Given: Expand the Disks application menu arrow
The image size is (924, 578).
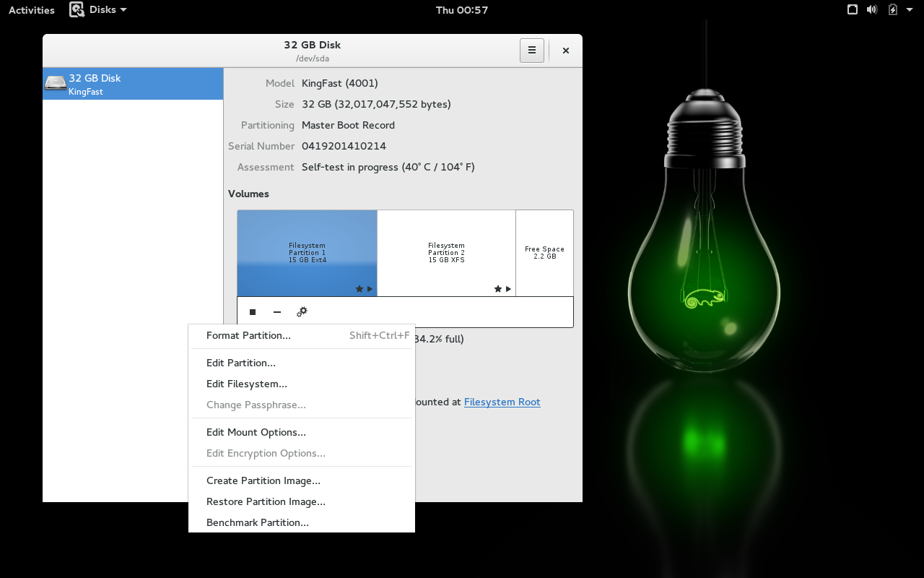Looking at the screenshot, I should (x=123, y=10).
